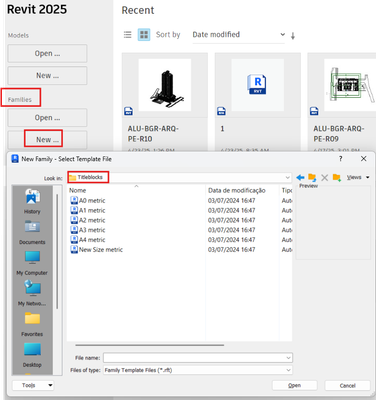Open the ALU-BGR-ARQ-PE-R10 recent project thumbnail
This screenshot has width=376, height=400.
(165, 85)
